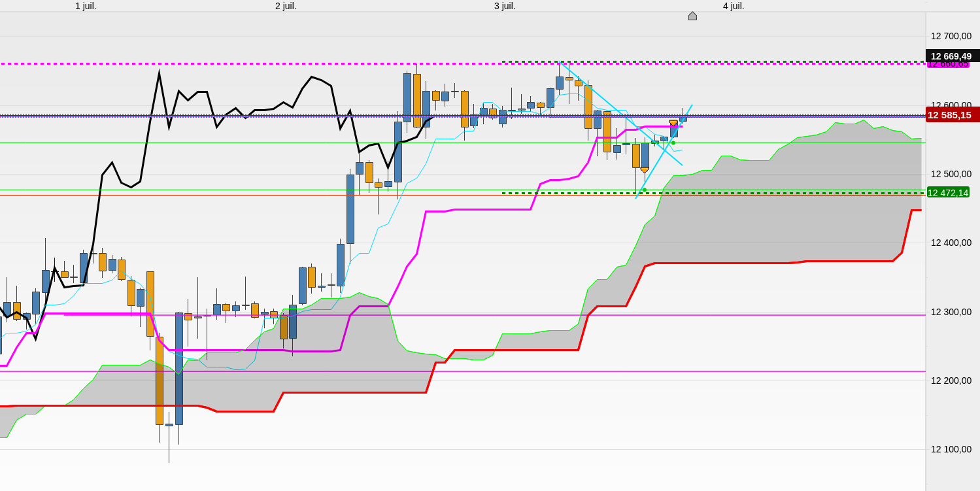The height and width of the screenshot is (491, 980).
Task: Click the 12 100,00 price axis label
Action: coord(951,449)
